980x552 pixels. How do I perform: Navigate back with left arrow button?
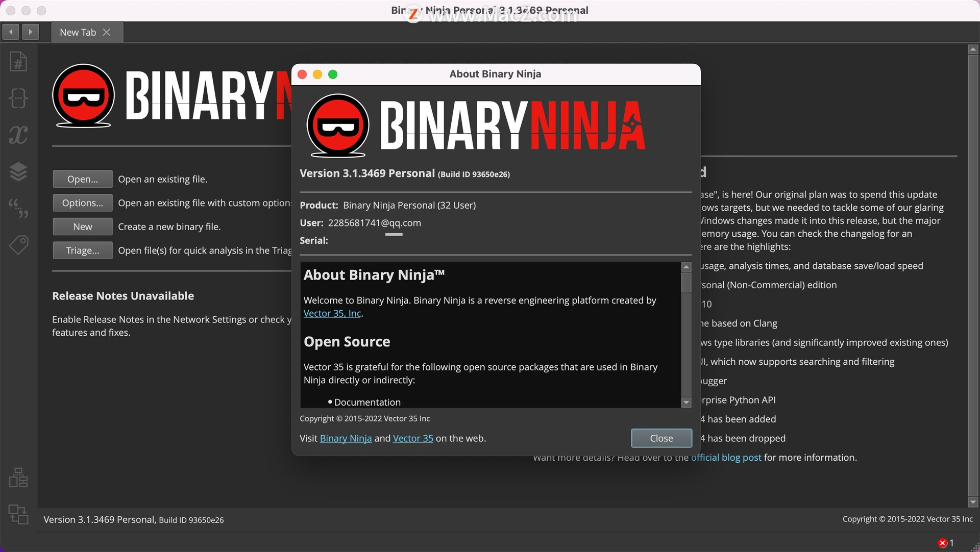11,32
